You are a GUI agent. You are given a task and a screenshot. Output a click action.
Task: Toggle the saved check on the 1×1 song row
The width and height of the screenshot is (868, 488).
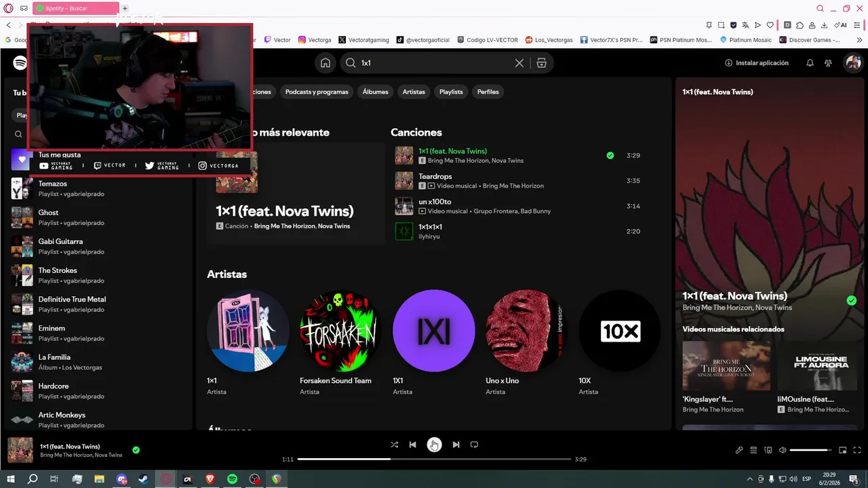tap(610, 155)
